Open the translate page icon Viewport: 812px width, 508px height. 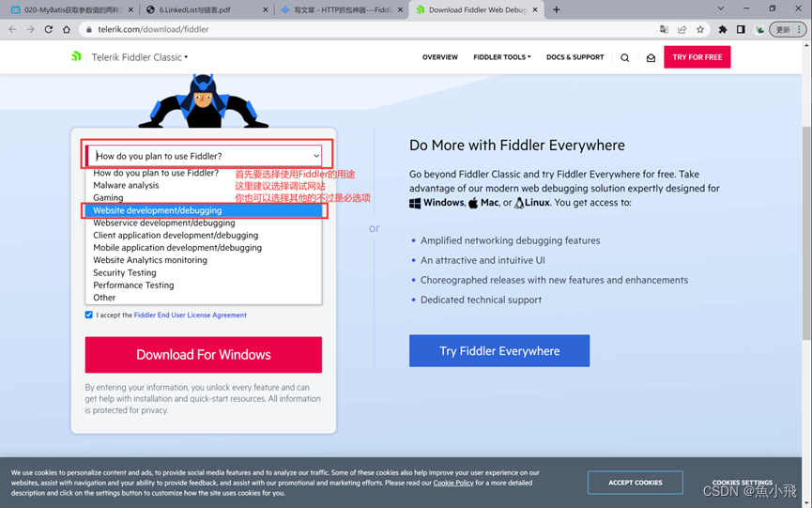tap(664, 29)
